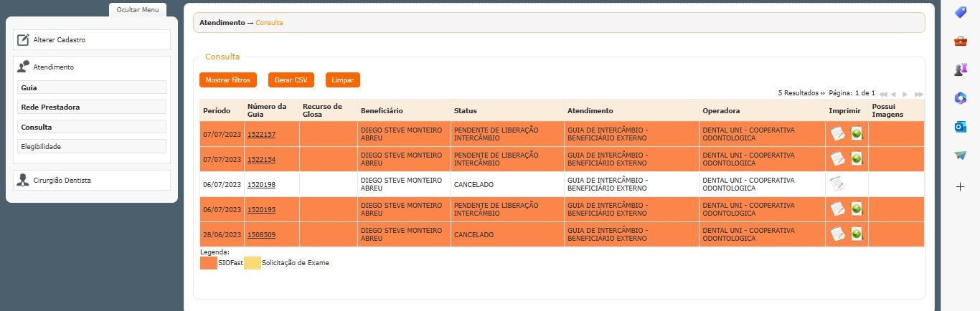Click the Atendimento people icon
The height and width of the screenshot is (311, 980).
pos(23,67)
